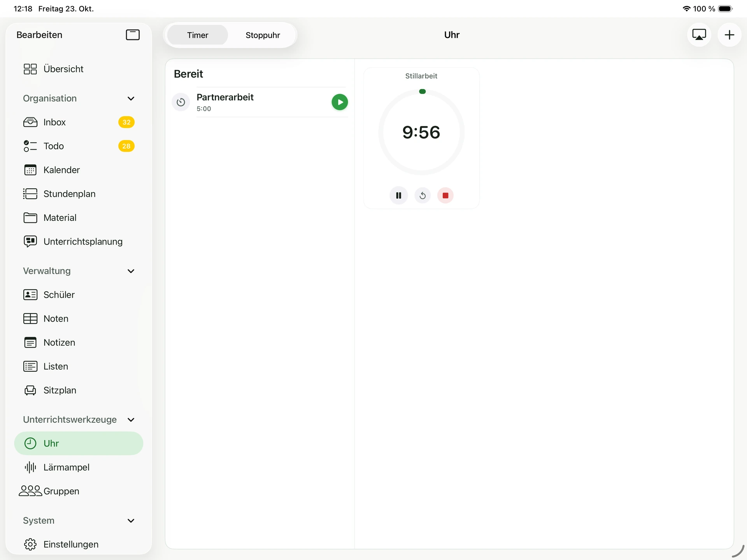Select the Uhr tool in the sidebar

pos(79,443)
